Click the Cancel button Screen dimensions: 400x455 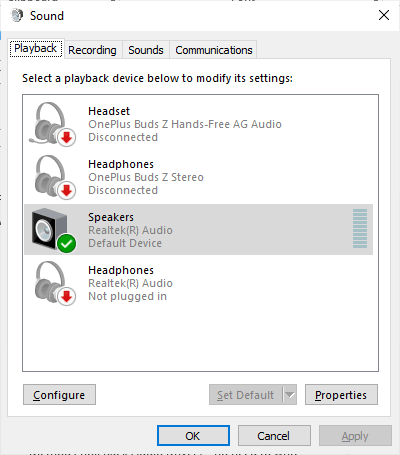coord(274,436)
